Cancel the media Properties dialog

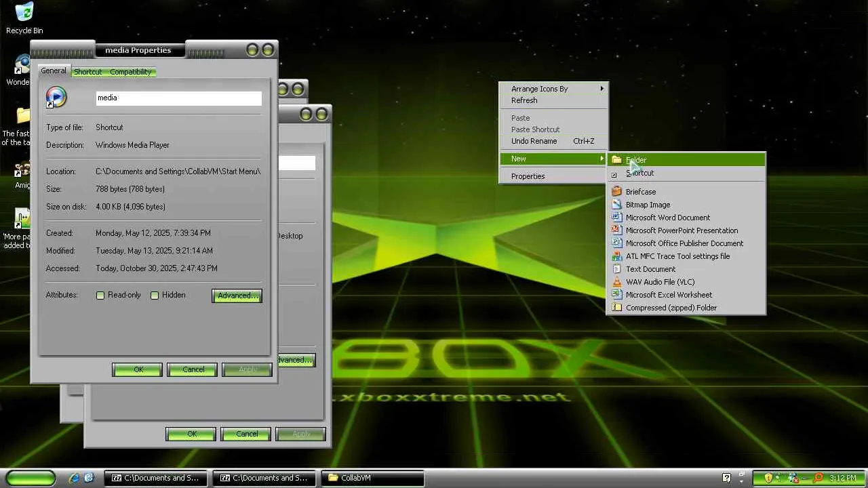point(193,369)
